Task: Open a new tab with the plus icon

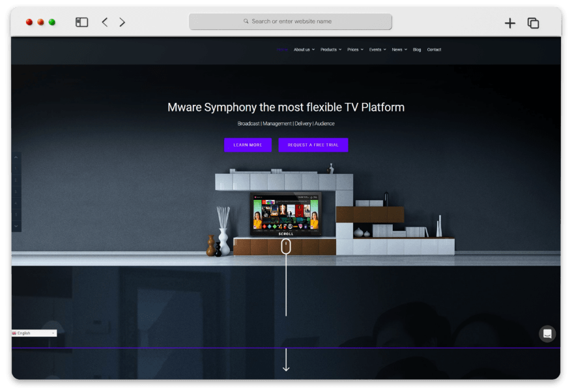Action: (509, 23)
